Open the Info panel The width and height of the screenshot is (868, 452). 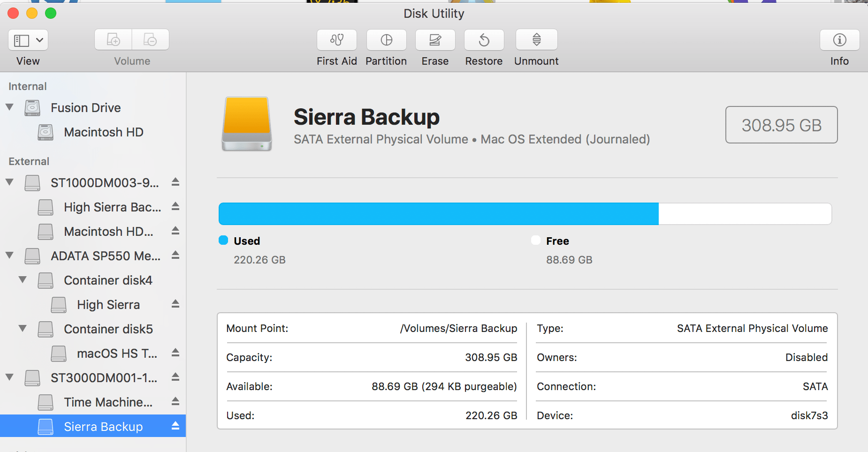coord(839,40)
